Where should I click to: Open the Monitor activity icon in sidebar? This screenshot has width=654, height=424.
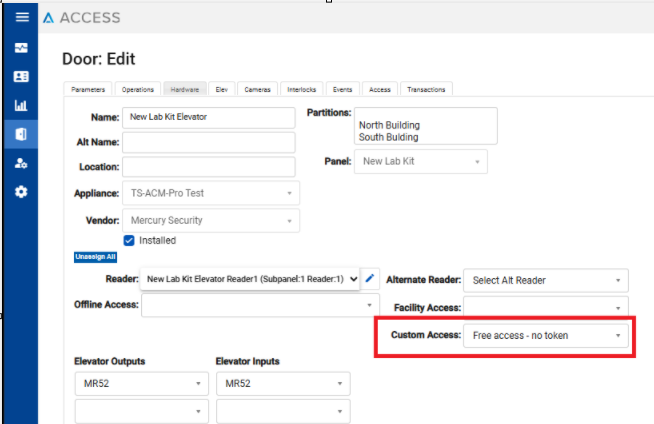click(21, 48)
